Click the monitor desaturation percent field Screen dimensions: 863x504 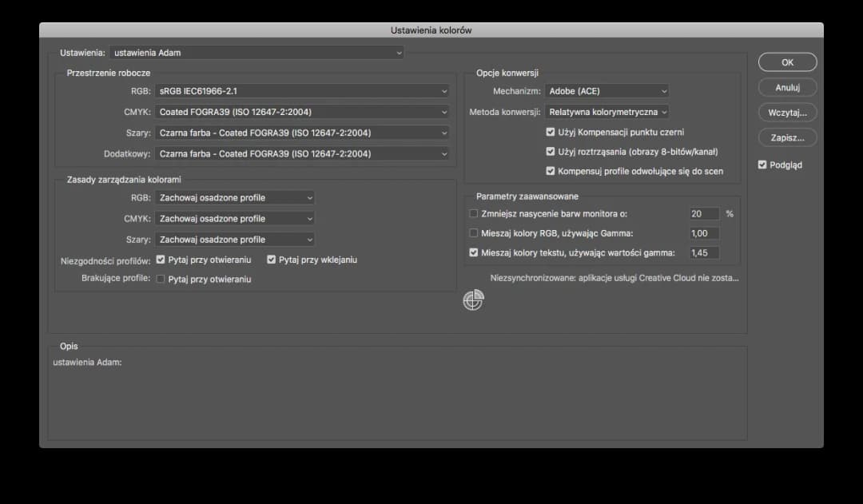coord(704,213)
